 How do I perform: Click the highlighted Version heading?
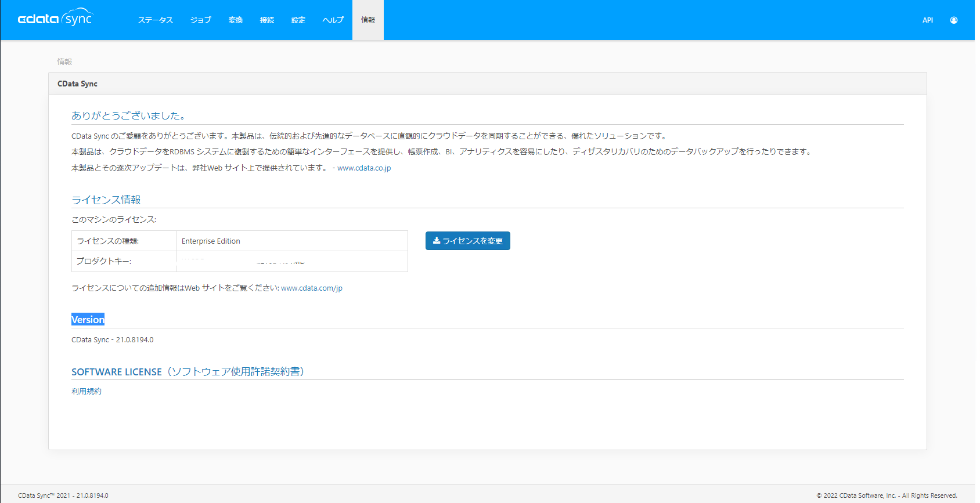(88, 320)
